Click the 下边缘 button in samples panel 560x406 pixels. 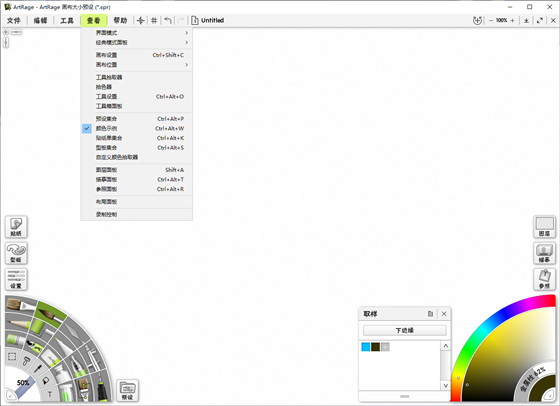405,330
